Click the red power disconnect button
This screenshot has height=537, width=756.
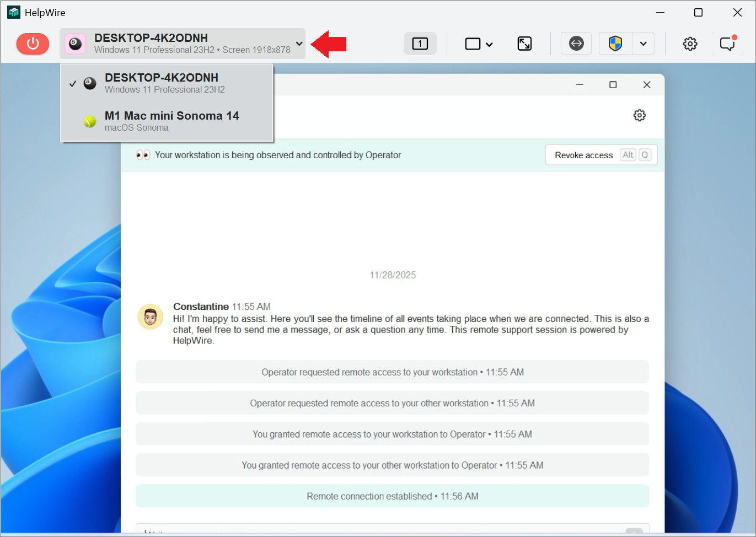click(x=33, y=44)
